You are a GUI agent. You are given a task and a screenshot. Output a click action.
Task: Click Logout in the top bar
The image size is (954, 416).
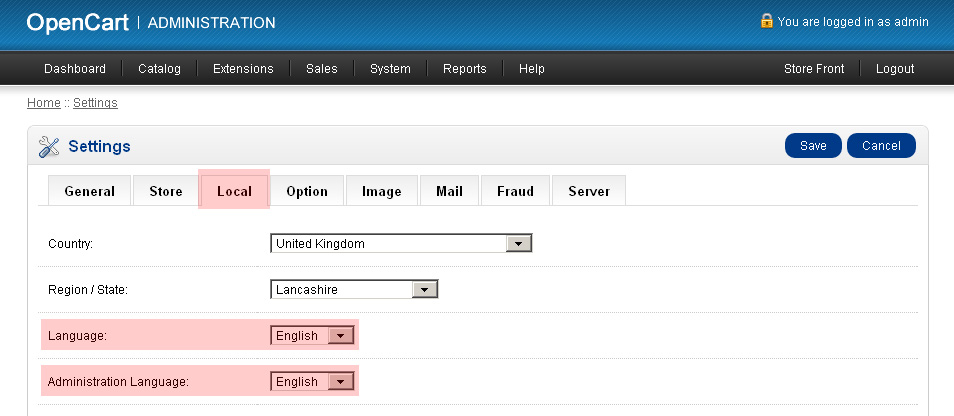click(895, 69)
